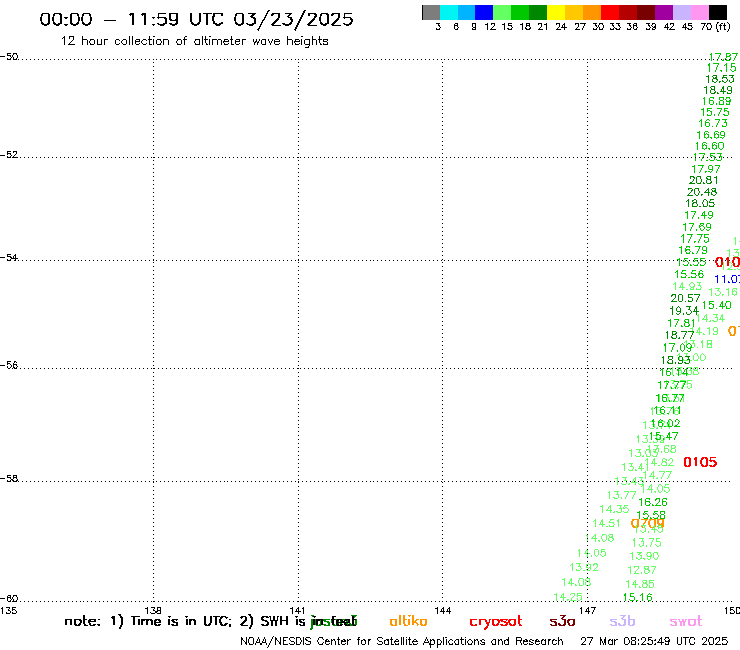Click the wave height value 18.05
The height and width of the screenshot is (650, 740).
pos(700,203)
